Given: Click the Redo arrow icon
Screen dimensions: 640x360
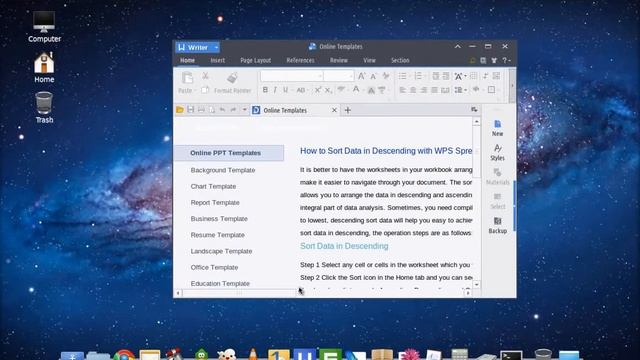Looking at the screenshot, I should [x=233, y=110].
